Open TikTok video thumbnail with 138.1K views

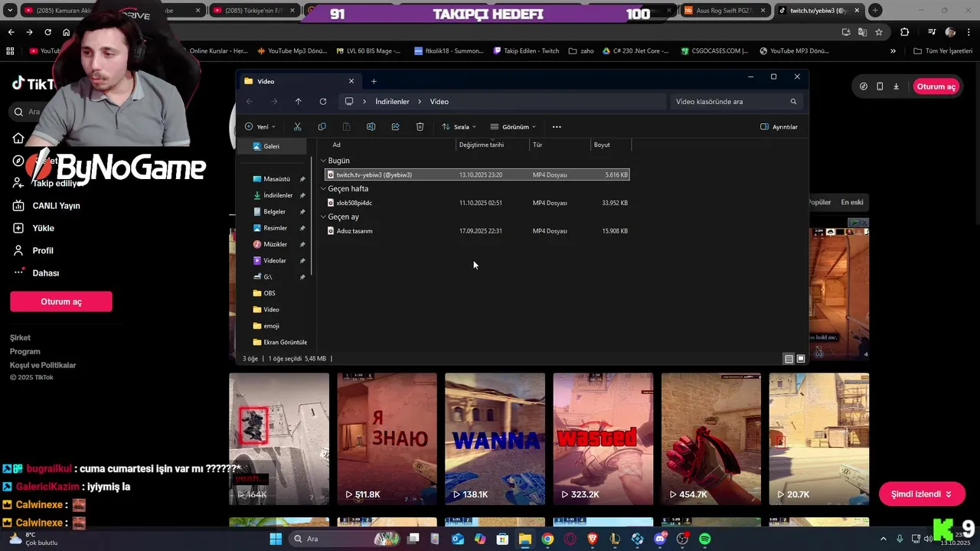(x=495, y=439)
